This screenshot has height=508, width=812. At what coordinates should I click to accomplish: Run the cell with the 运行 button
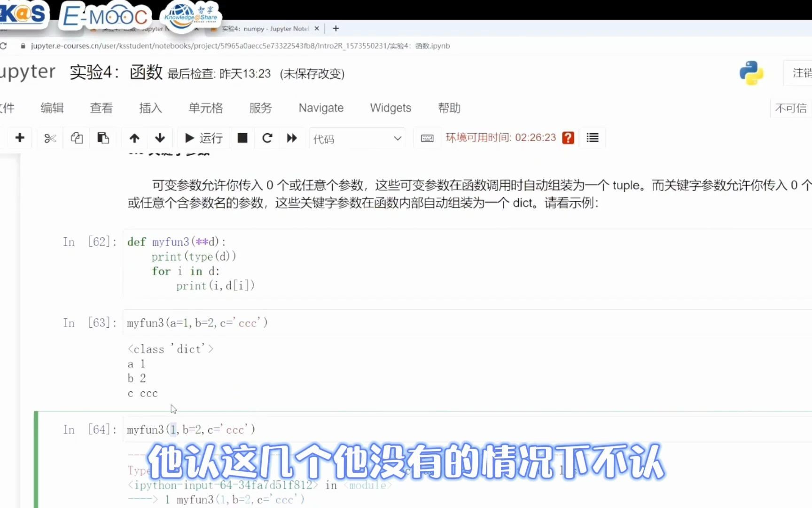click(203, 138)
